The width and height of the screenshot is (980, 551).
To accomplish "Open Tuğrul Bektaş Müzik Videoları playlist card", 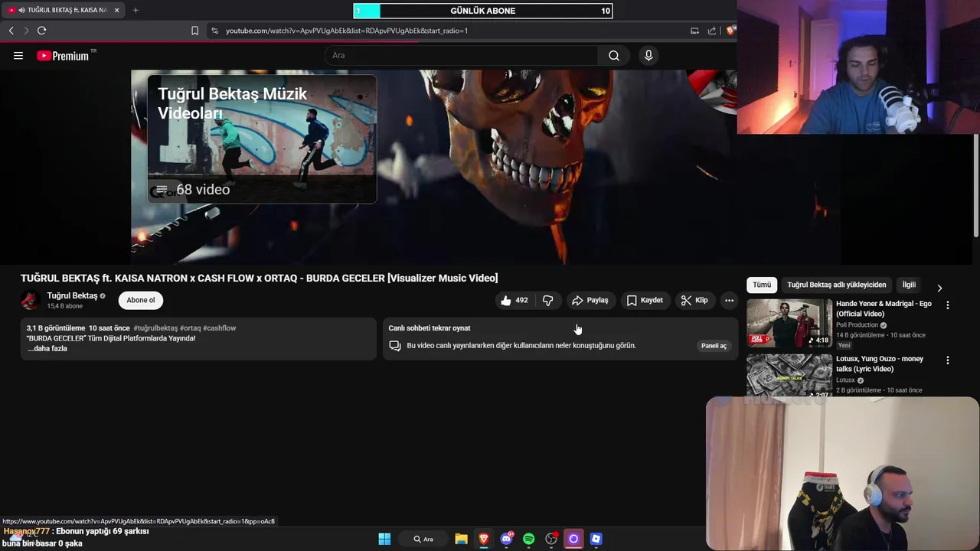I will pos(262,139).
